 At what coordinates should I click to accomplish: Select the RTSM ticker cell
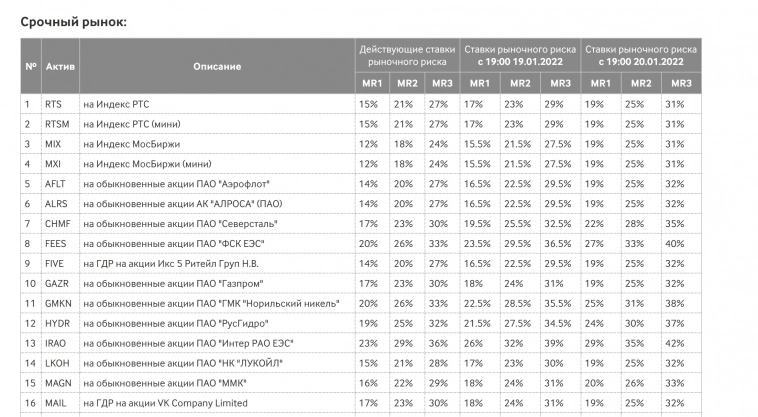click(56, 124)
